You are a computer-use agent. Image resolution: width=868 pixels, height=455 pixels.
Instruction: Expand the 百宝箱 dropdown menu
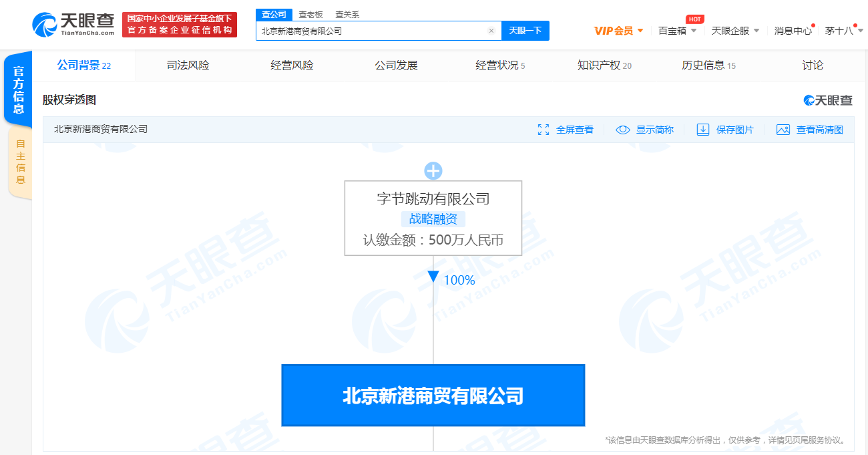click(677, 31)
